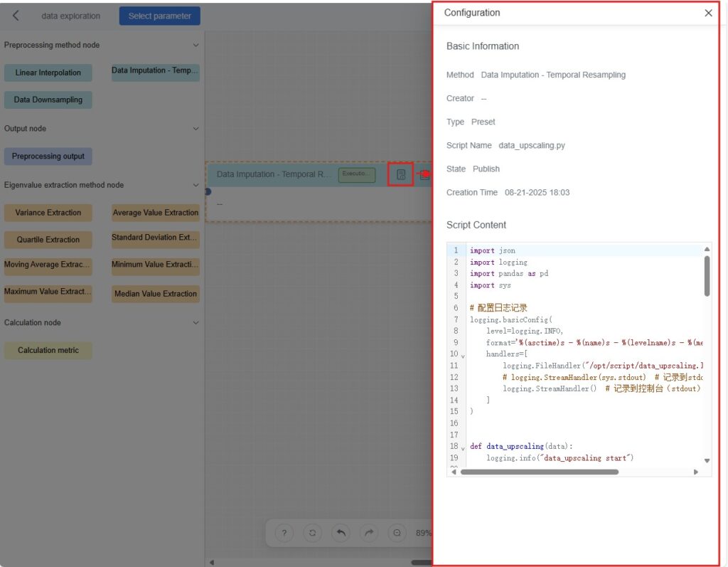
Task: Collapse the Output node section
Action: (196, 129)
